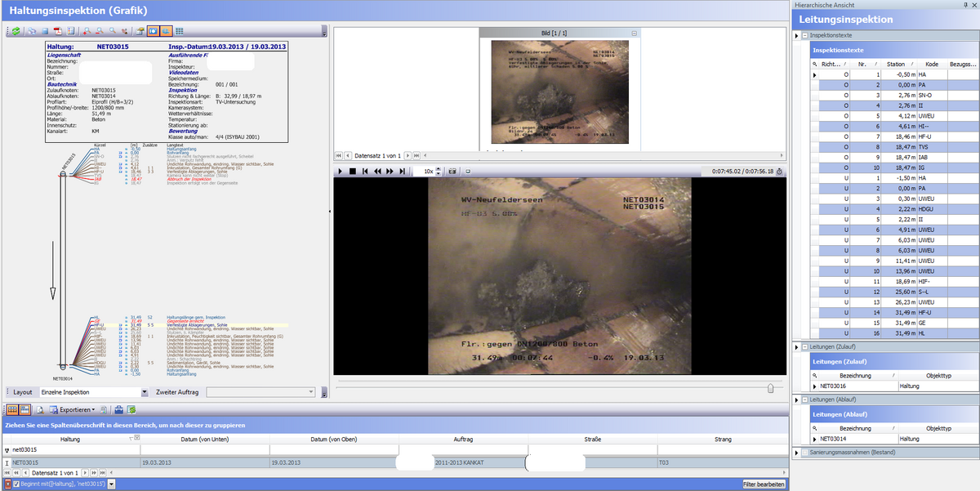This screenshot has width=980, height=491.
Task: Export report via the PDF icon
Action: 60,31
